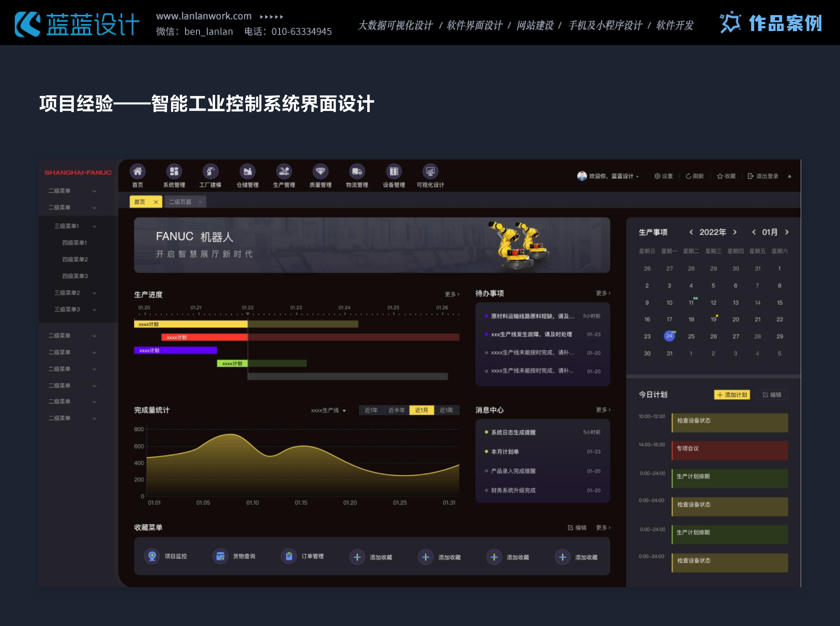The height and width of the screenshot is (626, 840).
Task: Select date 25 in the calendar
Action: [691, 336]
